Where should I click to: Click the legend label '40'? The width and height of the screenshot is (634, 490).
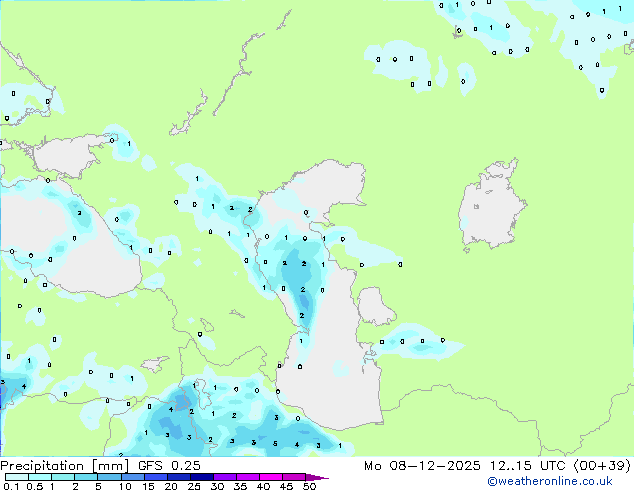(263, 486)
